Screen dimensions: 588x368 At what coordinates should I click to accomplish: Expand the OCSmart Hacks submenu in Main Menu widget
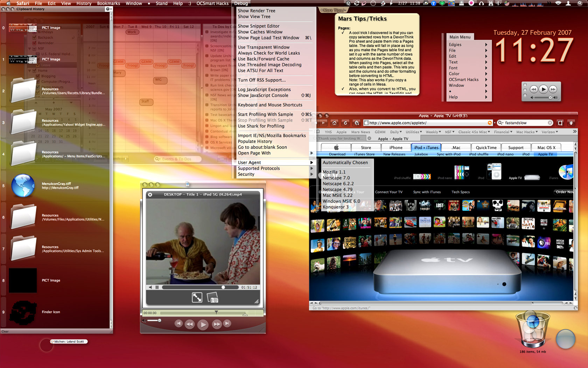point(469,80)
